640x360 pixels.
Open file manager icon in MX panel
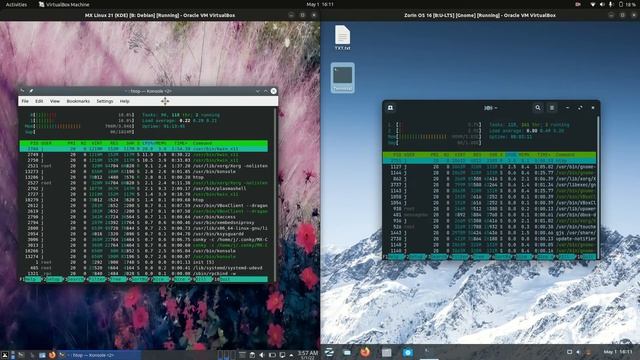point(42,355)
